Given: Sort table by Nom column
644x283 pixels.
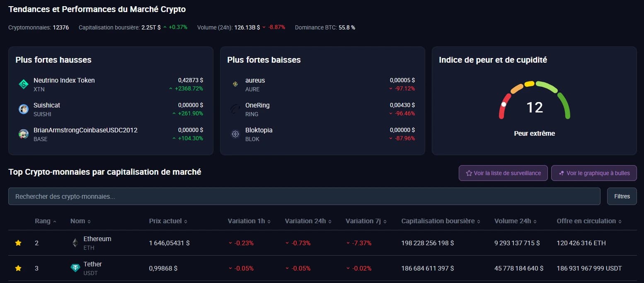Looking at the screenshot, I should coord(80,221).
